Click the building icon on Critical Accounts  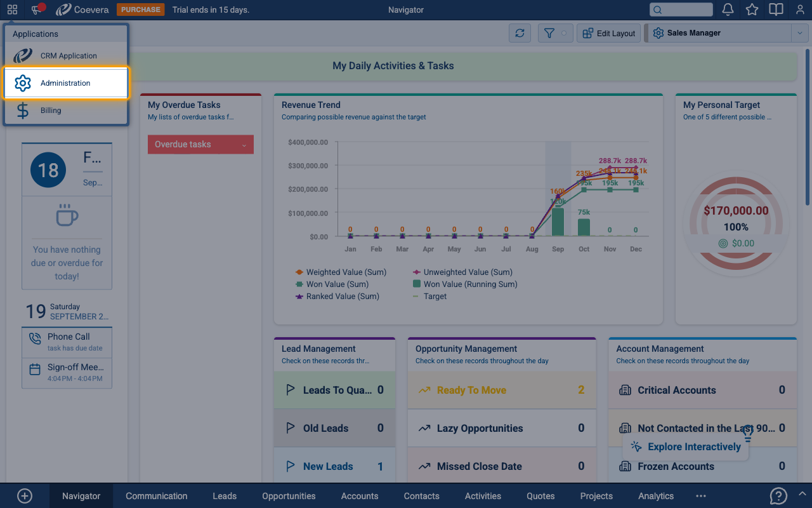(x=625, y=390)
